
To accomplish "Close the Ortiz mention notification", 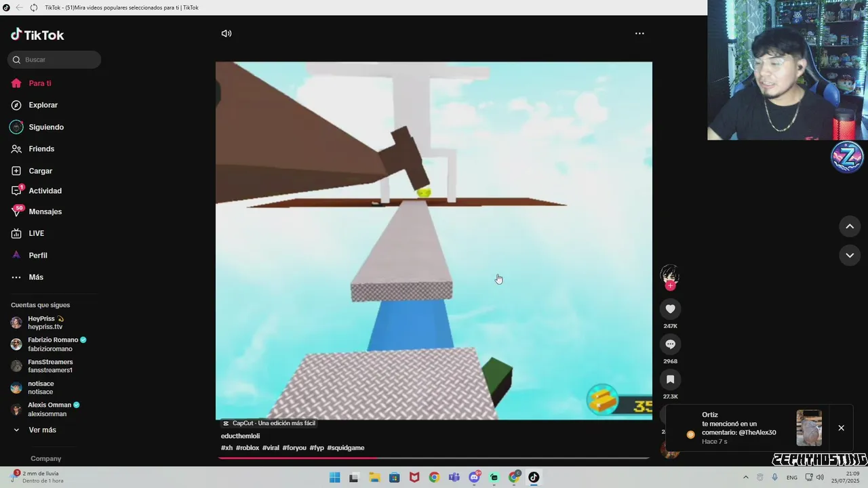I will coord(841,428).
